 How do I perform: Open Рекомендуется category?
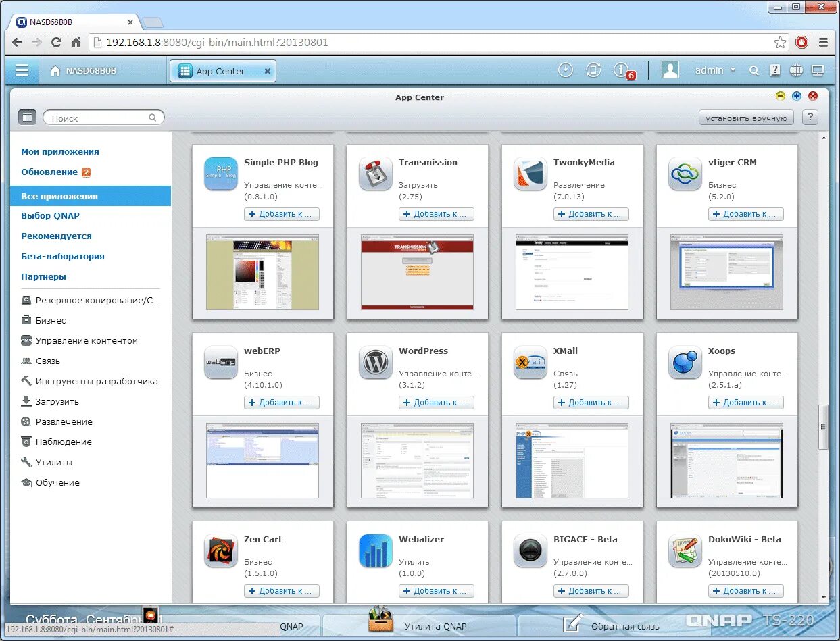coord(56,236)
